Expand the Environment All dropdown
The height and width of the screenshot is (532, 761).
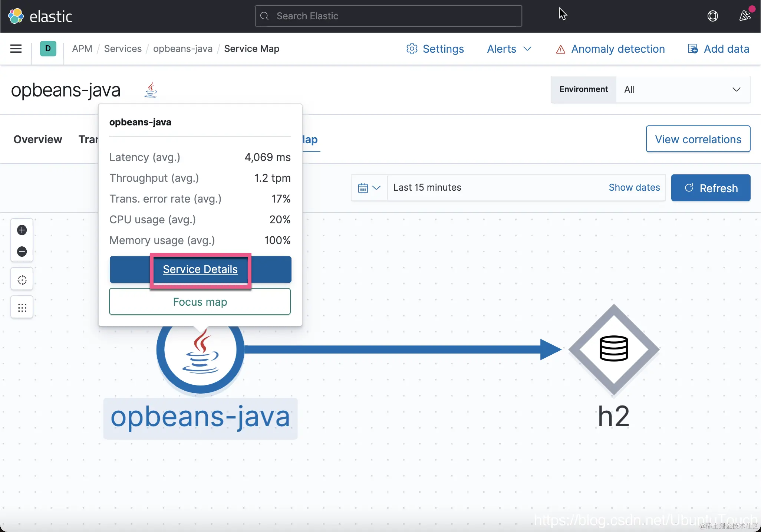[682, 89]
